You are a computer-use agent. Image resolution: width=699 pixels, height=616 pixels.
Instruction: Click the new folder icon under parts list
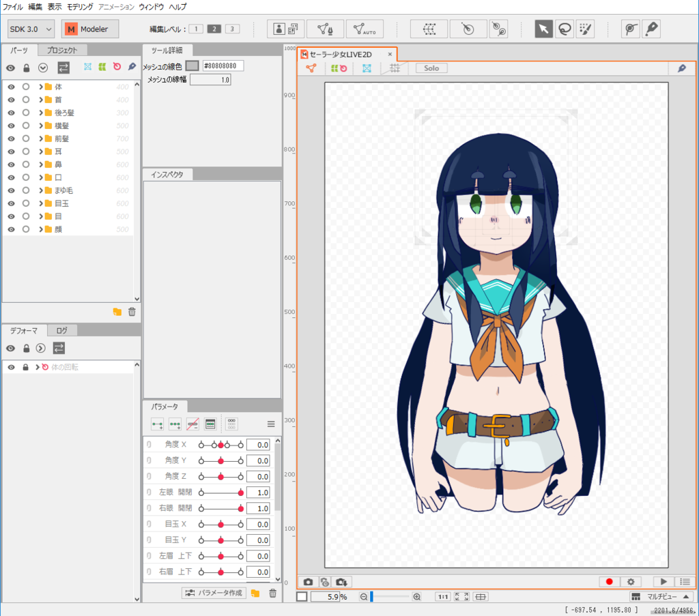click(x=117, y=312)
